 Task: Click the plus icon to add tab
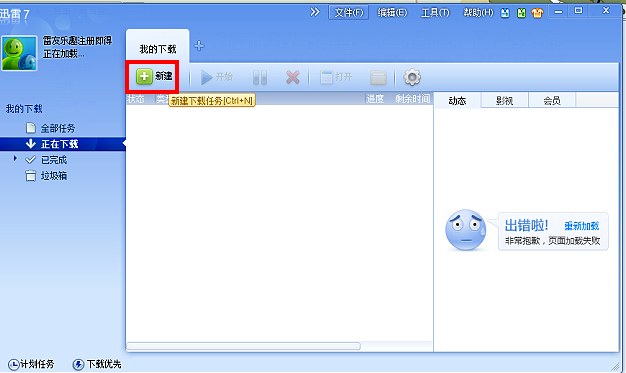pos(199,46)
